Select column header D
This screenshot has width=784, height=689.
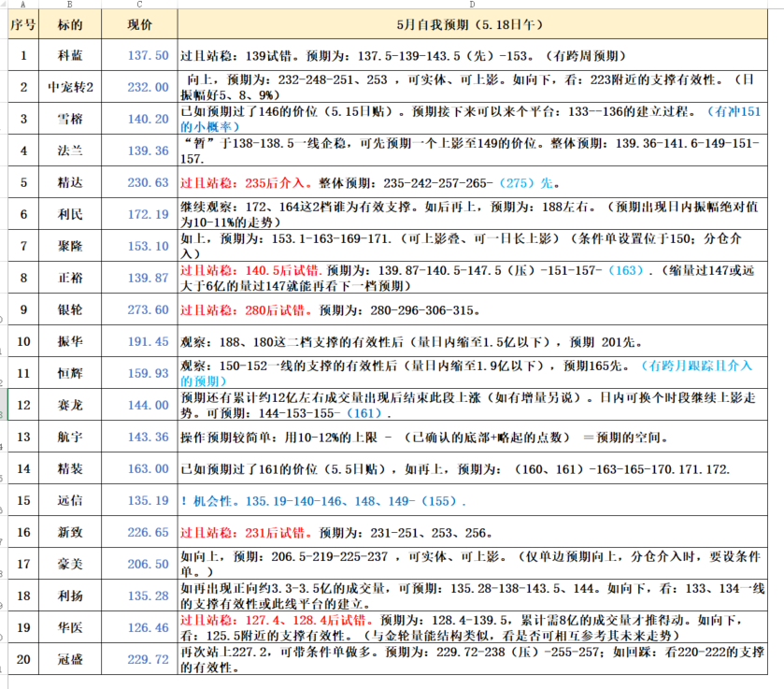point(473,4)
